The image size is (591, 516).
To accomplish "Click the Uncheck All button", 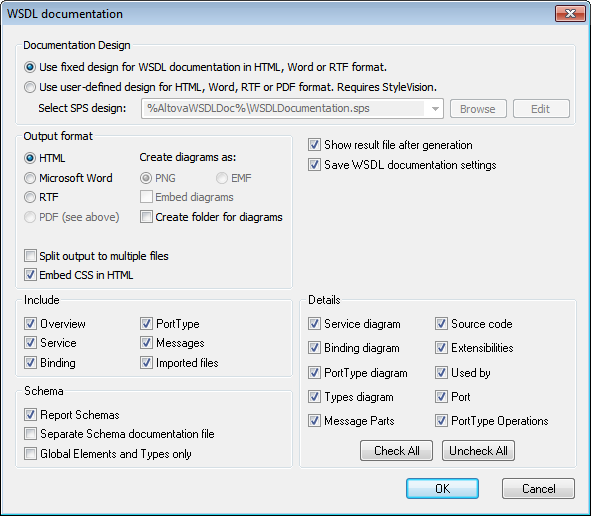I will pyautogui.click(x=478, y=450).
